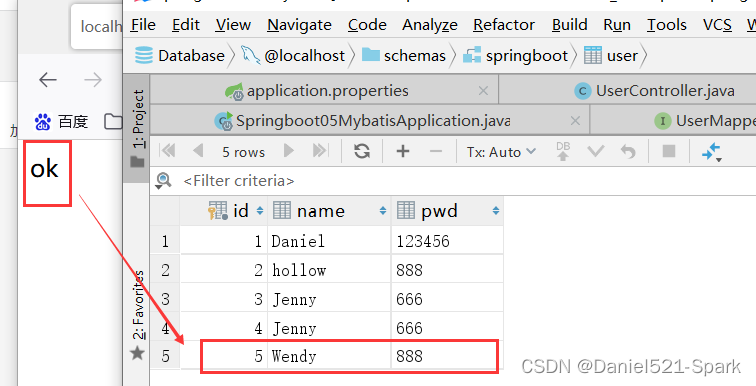Go to previous page of rows
Image resolution: width=756 pixels, height=386 pixels.
[198, 151]
